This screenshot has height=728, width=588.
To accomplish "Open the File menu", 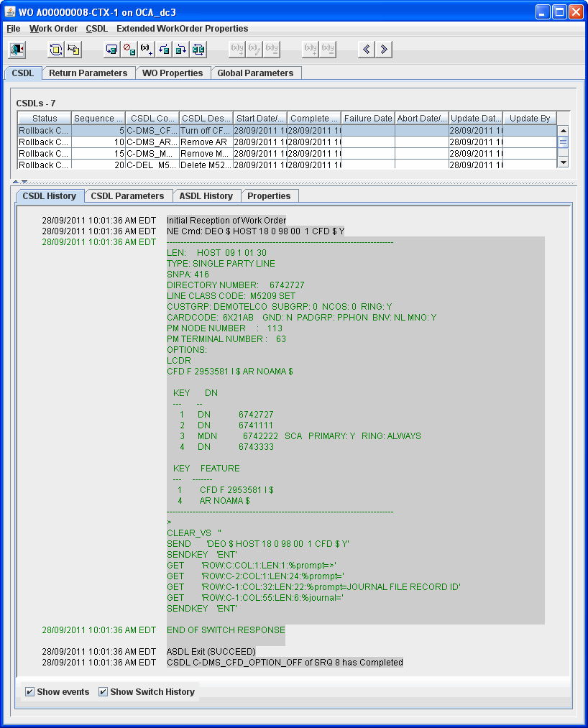I will tap(14, 28).
